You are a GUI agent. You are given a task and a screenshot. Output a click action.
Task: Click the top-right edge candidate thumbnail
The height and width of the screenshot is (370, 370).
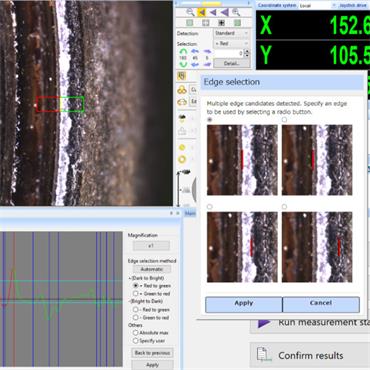(317, 160)
